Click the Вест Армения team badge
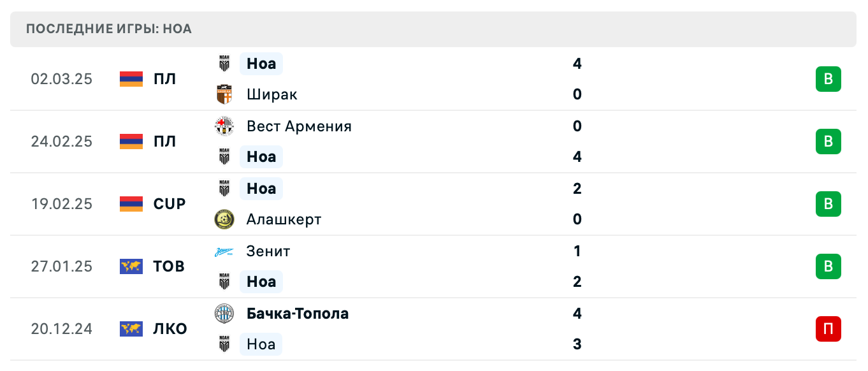This screenshot has height=371, width=868. pyautogui.click(x=224, y=126)
